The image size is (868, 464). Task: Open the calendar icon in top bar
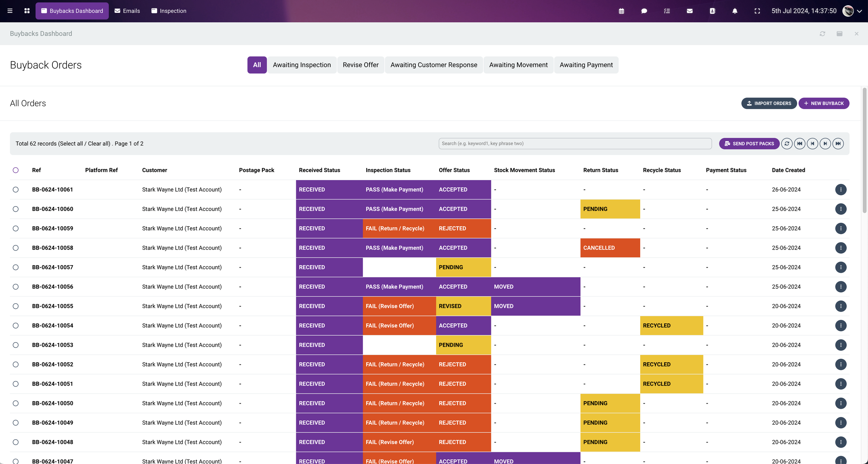pos(621,11)
